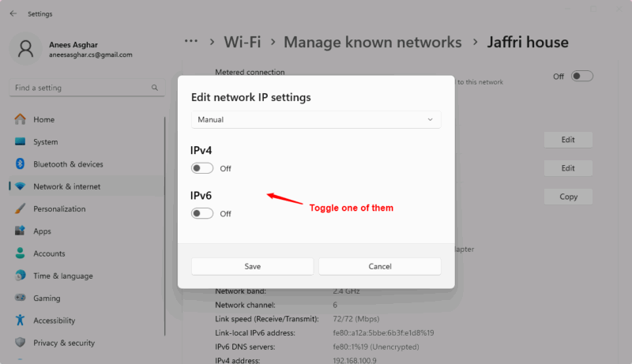Open Accessibility settings page

coord(87,320)
